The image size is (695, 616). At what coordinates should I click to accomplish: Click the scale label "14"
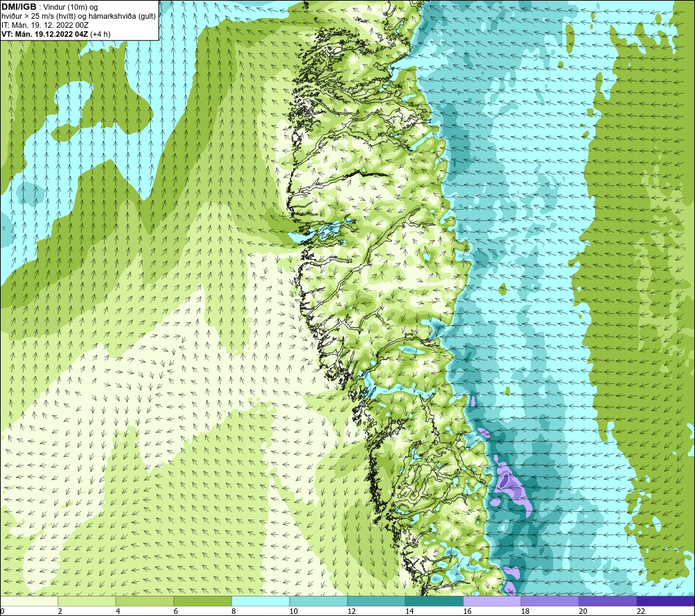(x=409, y=611)
